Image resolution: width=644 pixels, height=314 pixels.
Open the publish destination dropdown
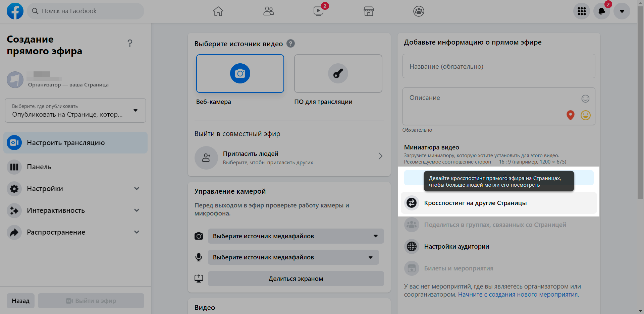pyautogui.click(x=75, y=111)
